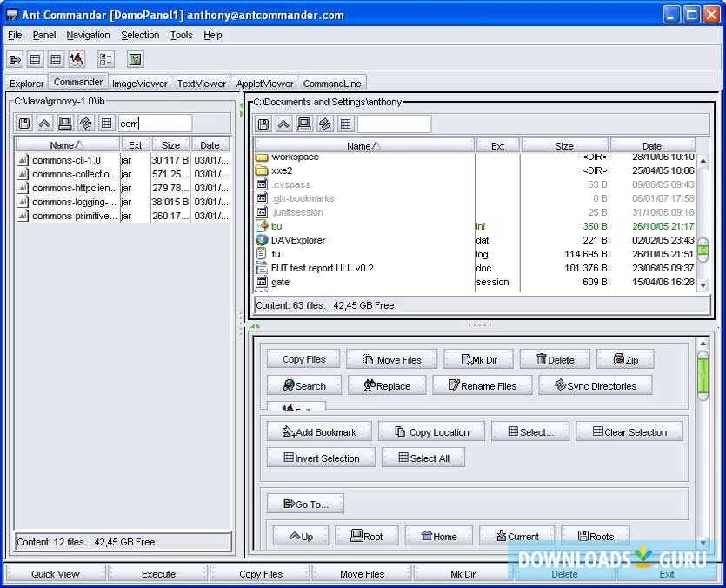Click the table icon in right panel toolbar

345,124
